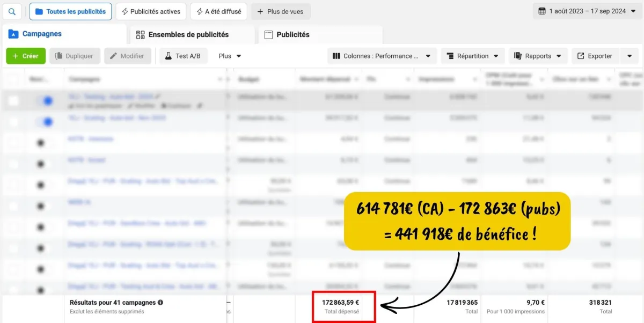The image size is (644, 323).
Task: Click info icon beside Résultats pour 41 campagnes
Action: [160, 303]
